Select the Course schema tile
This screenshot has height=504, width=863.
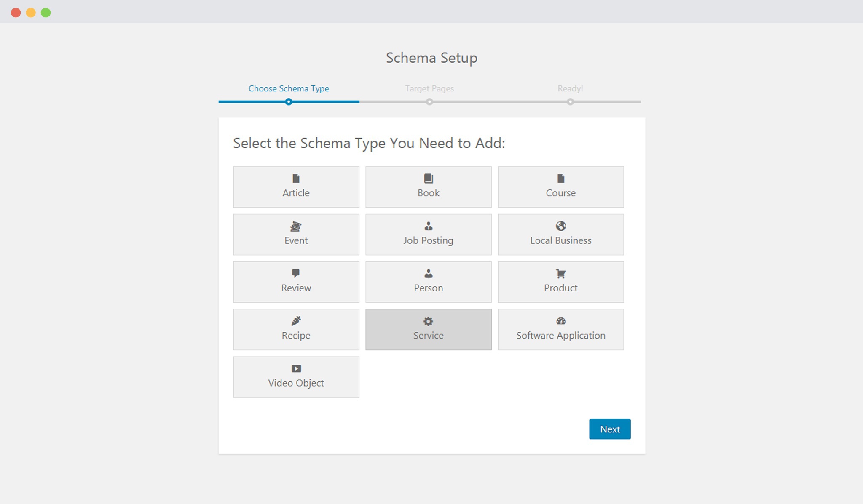560,187
